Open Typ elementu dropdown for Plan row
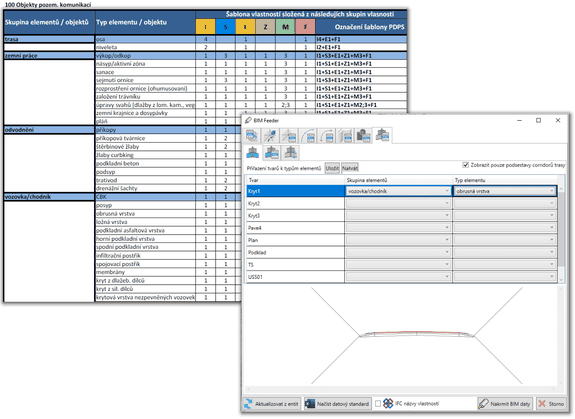The width and height of the screenshot is (575, 419). [x=505, y=240]
